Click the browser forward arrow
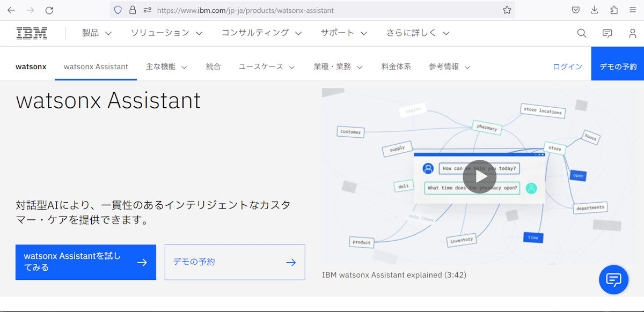This screenshot has height=312, width=644. coord(30,10)
